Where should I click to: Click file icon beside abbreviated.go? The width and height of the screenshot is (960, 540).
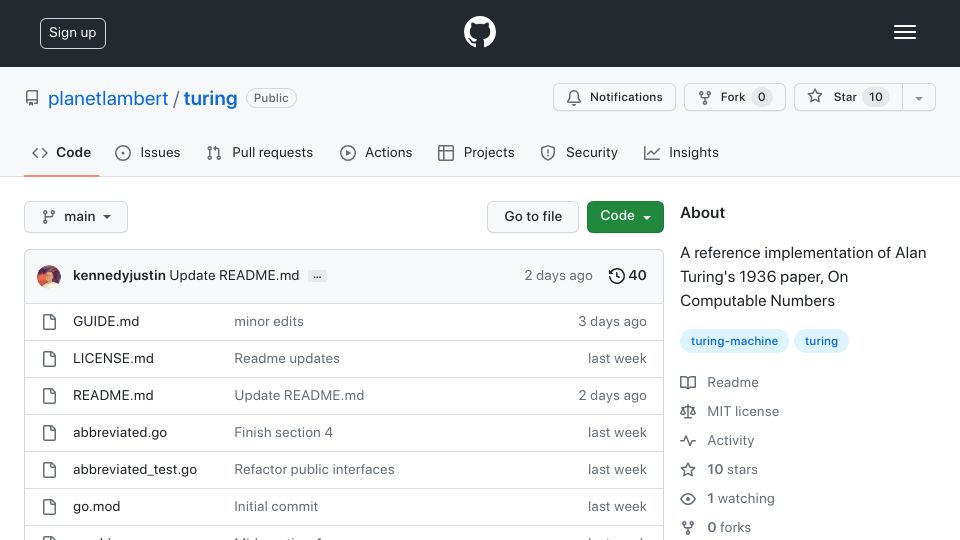point(50,433)
